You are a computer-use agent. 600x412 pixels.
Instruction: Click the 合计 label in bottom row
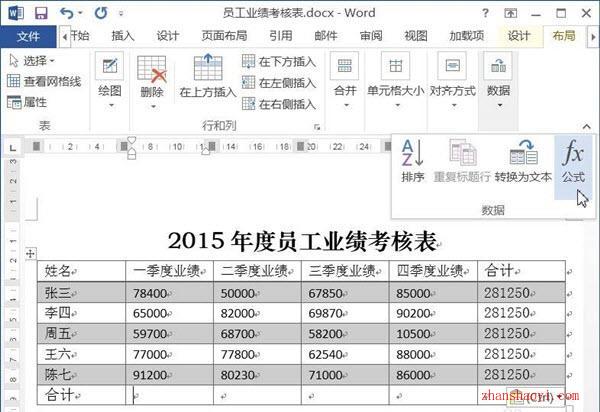(x=59, y=395)
